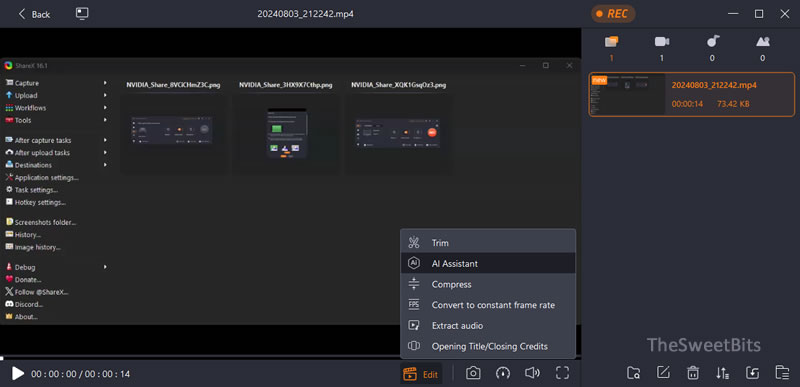Go back to the main screen
Viewport: 800px width, 387px height.
tap(34, 14)
